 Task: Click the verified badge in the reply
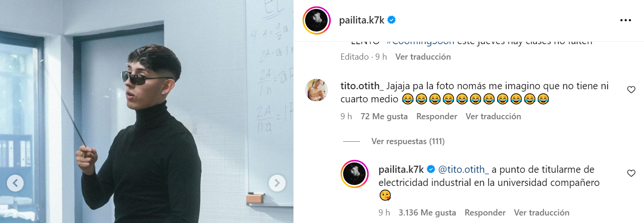431,169
